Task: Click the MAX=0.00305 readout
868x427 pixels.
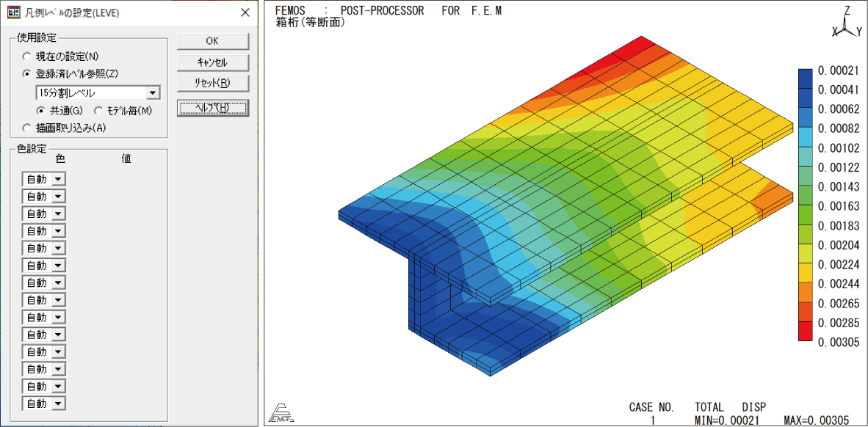Action: [817, 421]
